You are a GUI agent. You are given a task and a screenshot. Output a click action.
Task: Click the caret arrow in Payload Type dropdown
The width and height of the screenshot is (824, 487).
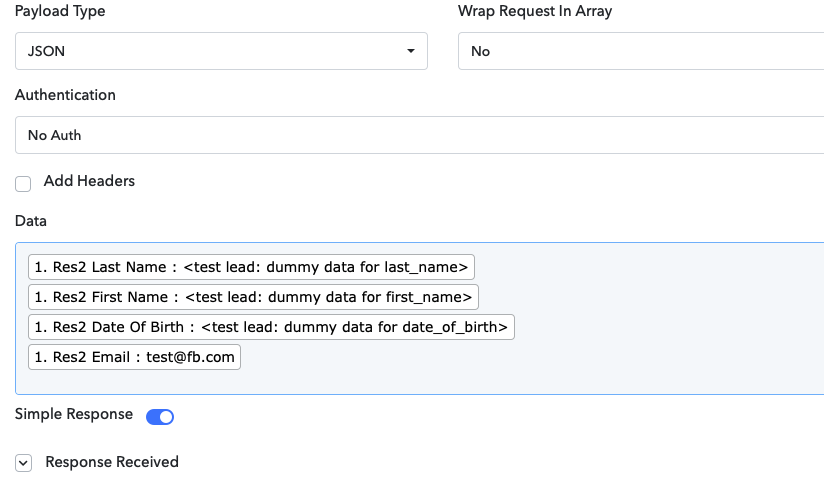pyautogui.click(x=410, y=52)
